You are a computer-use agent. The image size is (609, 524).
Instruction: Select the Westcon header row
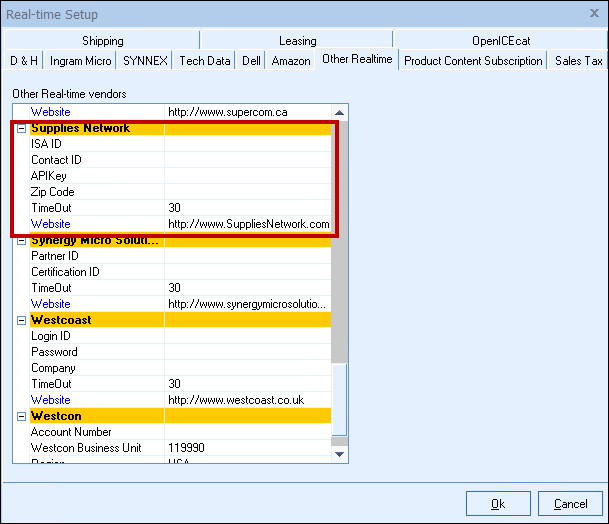180,416
